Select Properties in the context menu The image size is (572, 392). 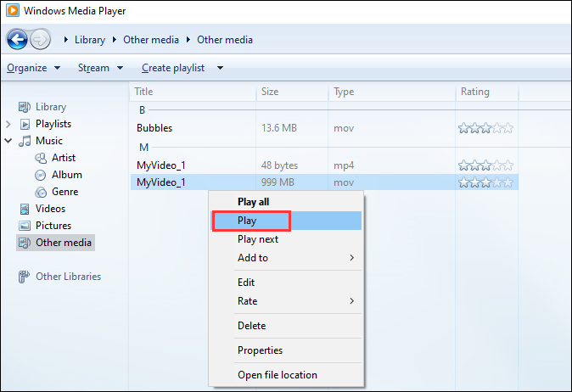(260, 350)
